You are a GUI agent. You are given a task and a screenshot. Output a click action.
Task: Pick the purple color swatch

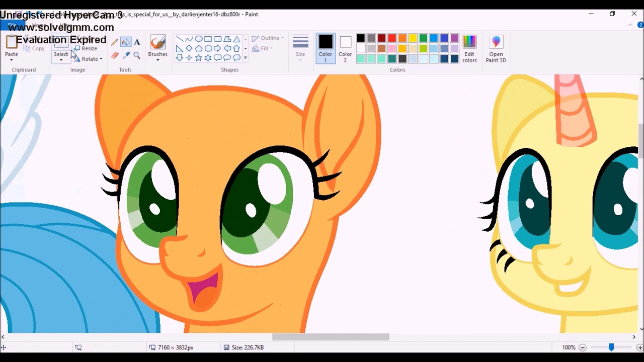coord(455,38)
